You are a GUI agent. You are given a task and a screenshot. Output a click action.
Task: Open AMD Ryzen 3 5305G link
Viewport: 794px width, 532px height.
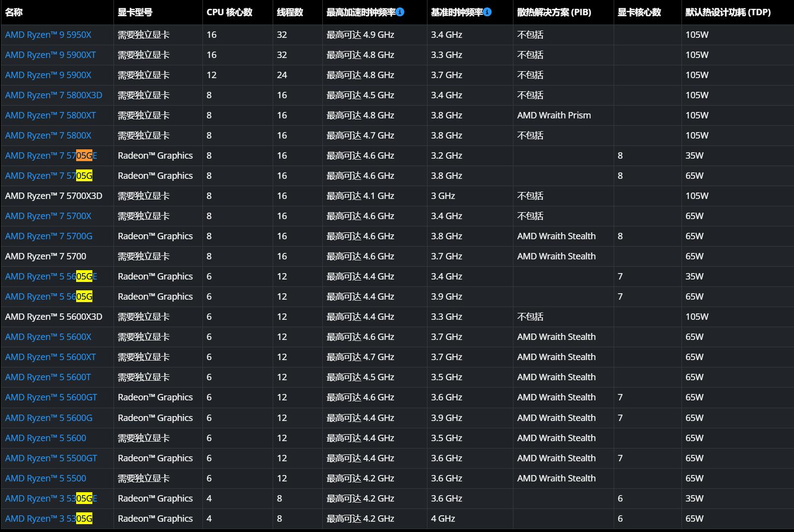tap(49, 519)
